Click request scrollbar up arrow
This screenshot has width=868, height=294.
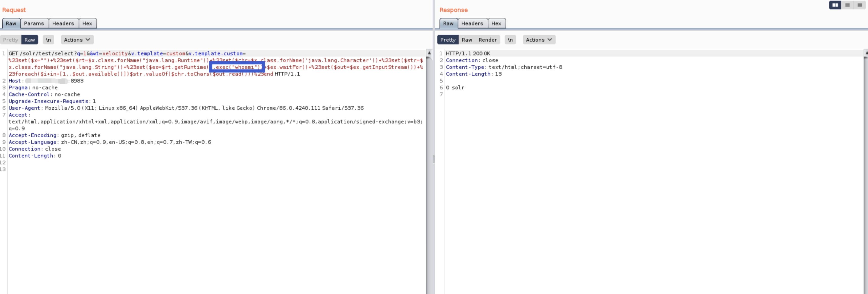coord(429,53)
